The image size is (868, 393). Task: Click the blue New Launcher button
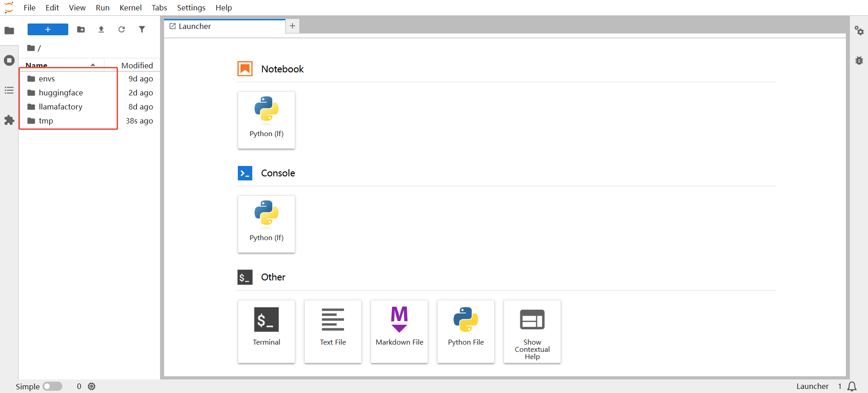[48, 29]
